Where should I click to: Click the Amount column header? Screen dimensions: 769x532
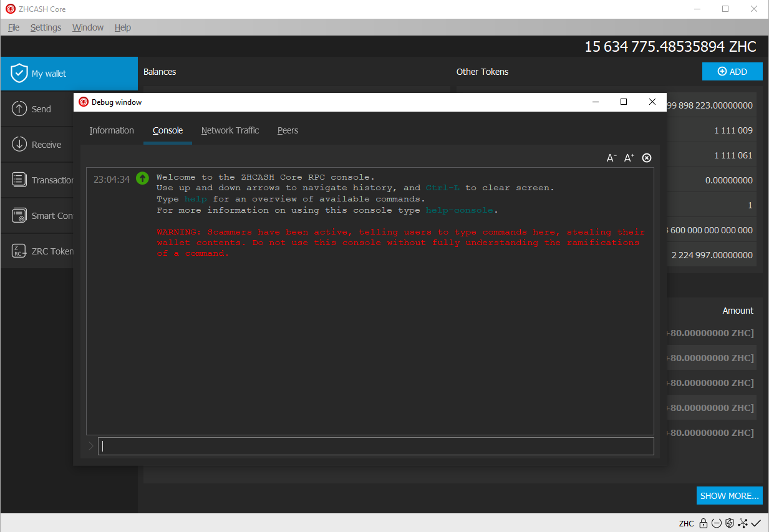tap(738, 311)
